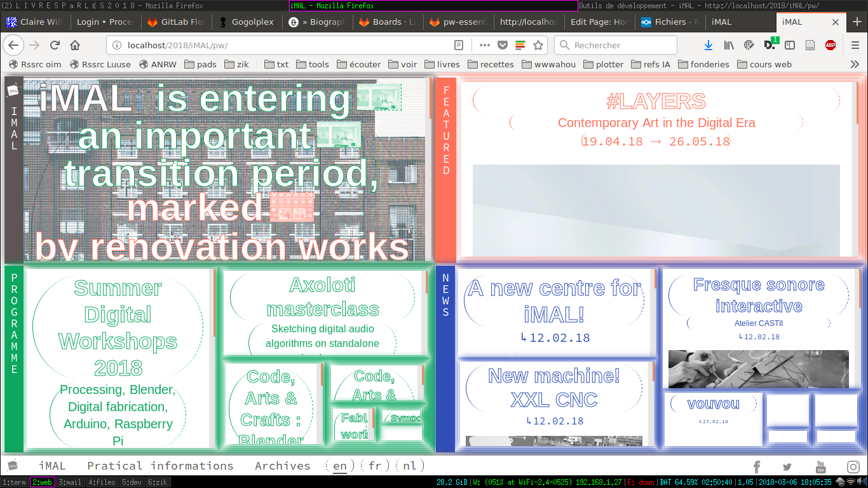The width and height of the screenshot is (868, 488).
Task: Open the Archives footer menu item
Action: click(x=282, y=466)
